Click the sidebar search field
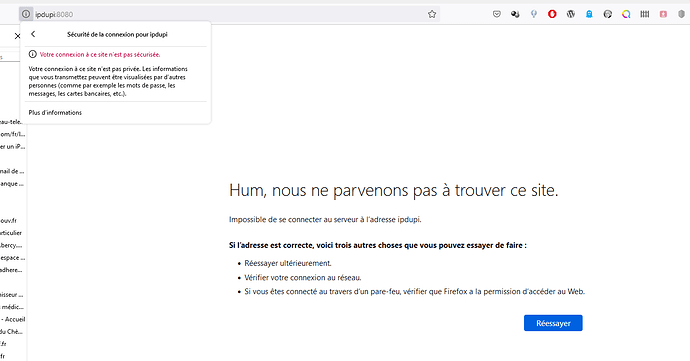This screenshot has width=690, height=361. pos(10,57)
